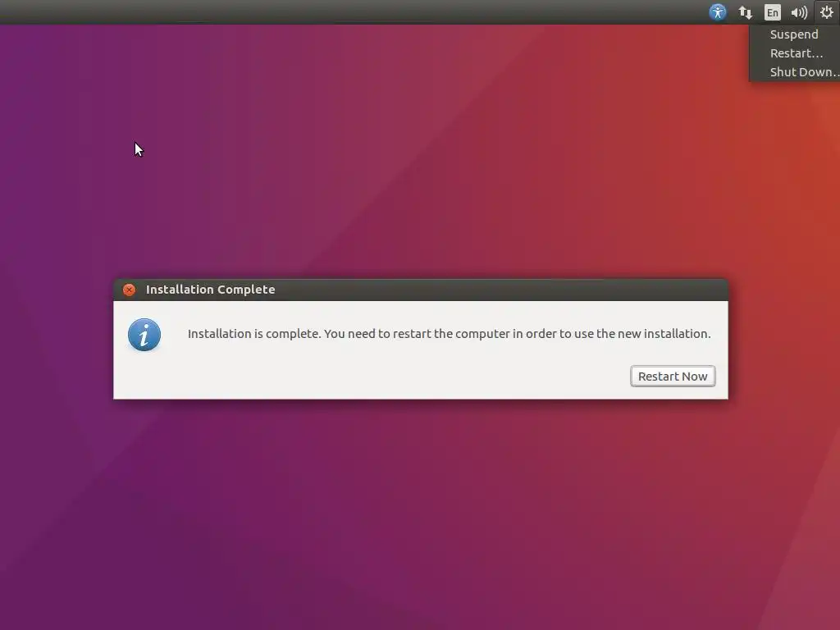Click the Restart Now button
This screenshot has height=630, width=840.
pyautogui.click(x=673, y=376)
